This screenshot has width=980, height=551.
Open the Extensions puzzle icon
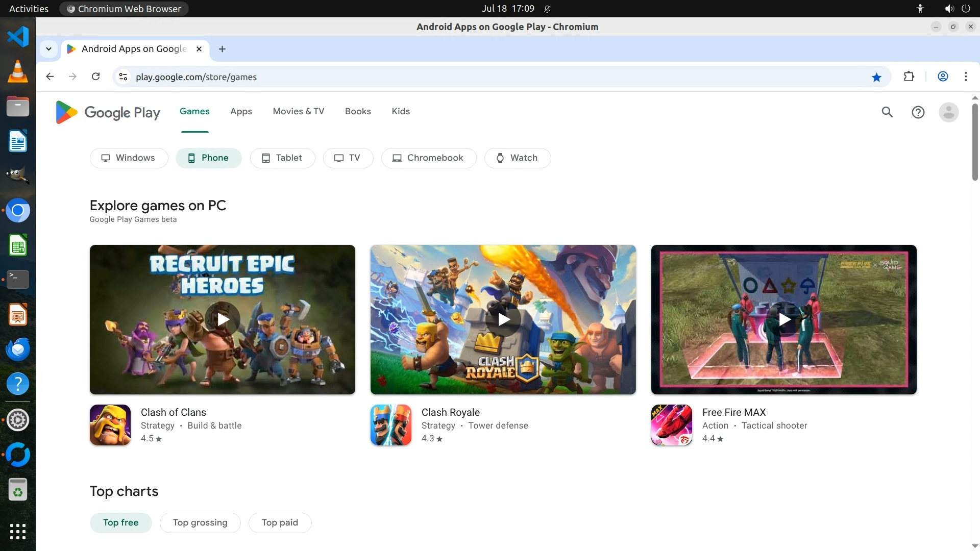909,77
